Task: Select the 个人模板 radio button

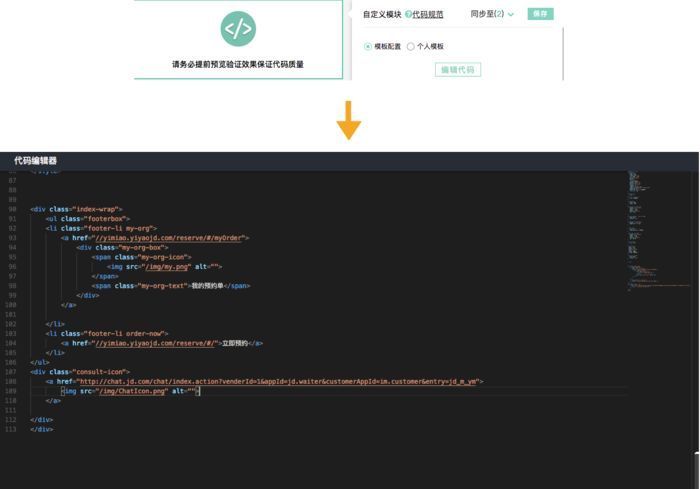Action: click(x=410, y=47)
